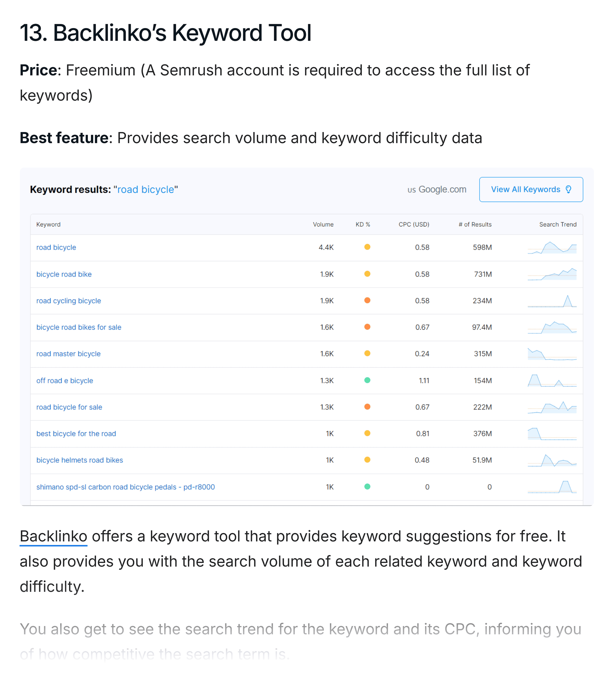Click the green KD dot for off road e bicycle
This screenshot has height=678, width=616.
[368, 380]
